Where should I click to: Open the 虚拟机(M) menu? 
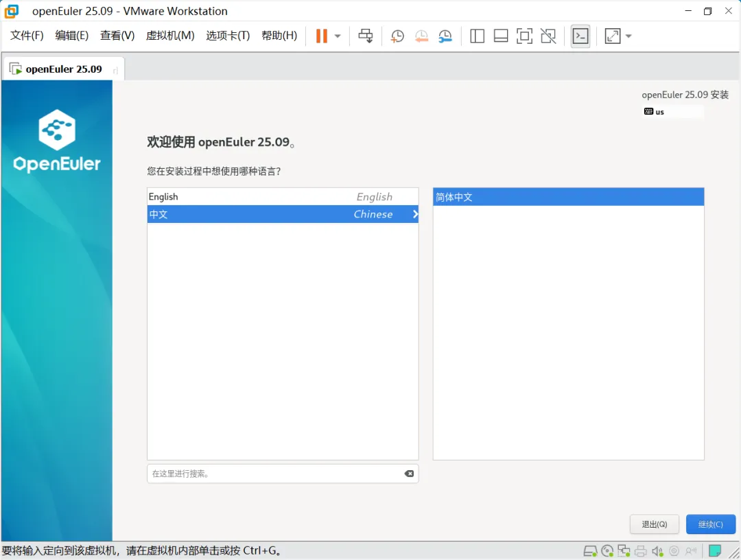coord(170,36)
